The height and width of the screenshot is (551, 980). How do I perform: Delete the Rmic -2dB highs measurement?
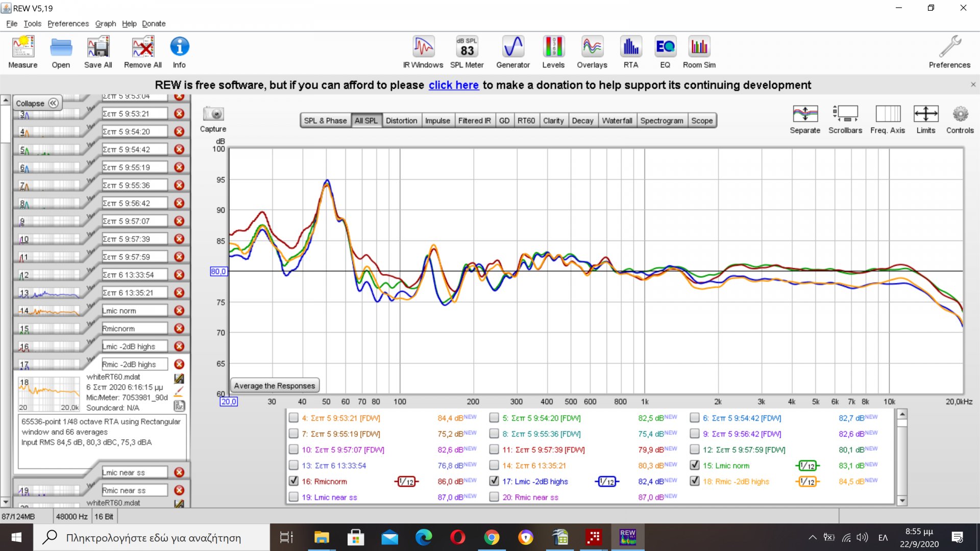pyautogui.click(x=179, y=364)
